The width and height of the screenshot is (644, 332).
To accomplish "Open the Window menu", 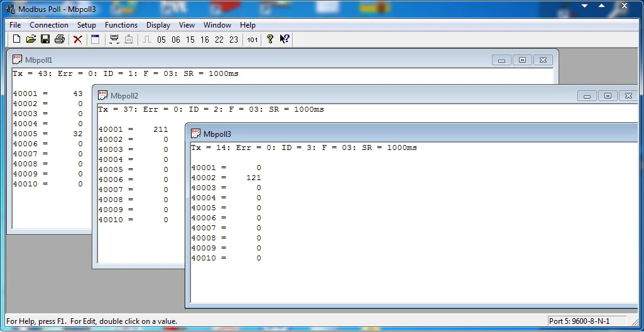I will click(217, 25).
